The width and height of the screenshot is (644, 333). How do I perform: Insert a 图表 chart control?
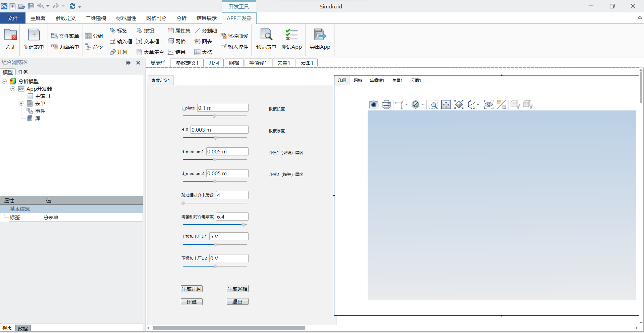[x=203, y=41]
